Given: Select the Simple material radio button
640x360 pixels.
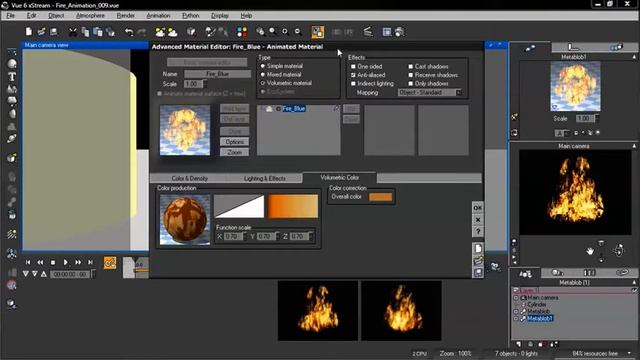Looking at the screenshot, I should coord(263,66).
